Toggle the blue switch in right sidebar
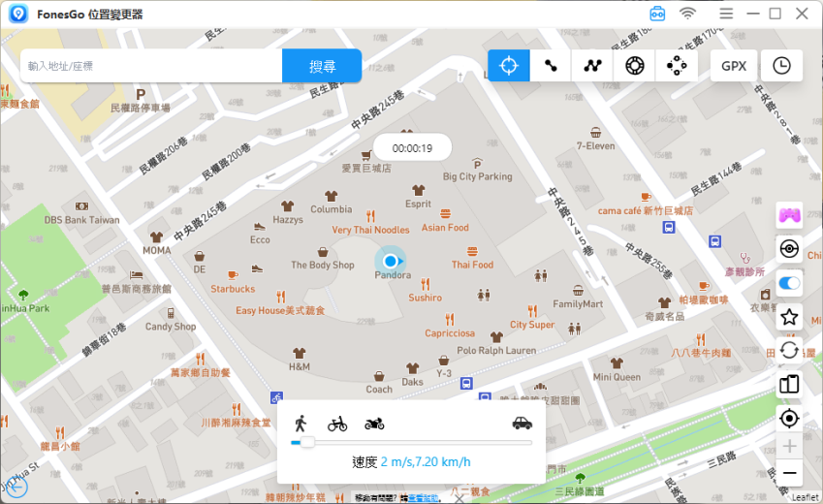This screenshot has width=823, height=504. coord(789,283)
